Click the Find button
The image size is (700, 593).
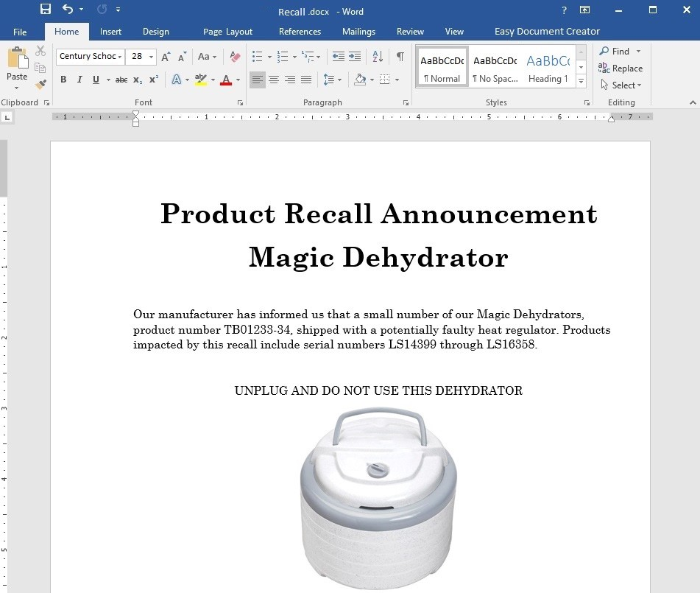click(615, 52)
